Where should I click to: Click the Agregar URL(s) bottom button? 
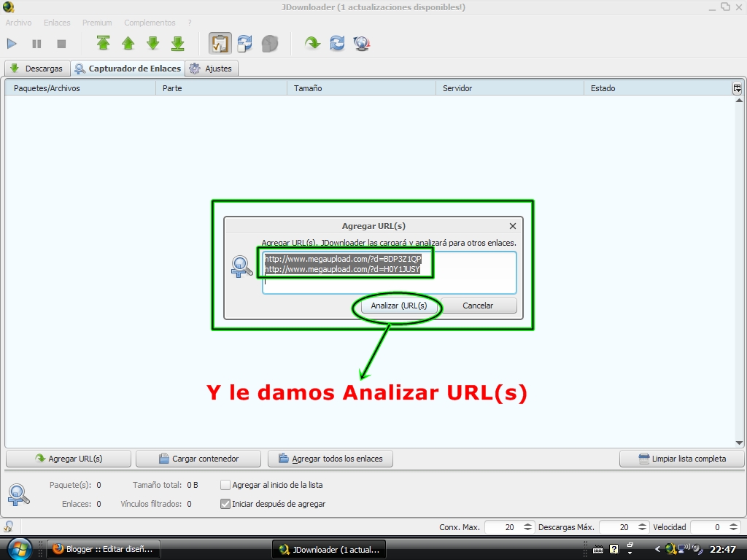pyautogui.click(x=69, y=459)
